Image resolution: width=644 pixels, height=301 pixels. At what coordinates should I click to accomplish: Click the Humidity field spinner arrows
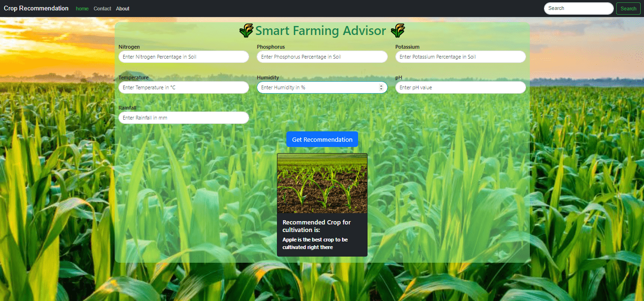pyautogui.click(x=381, y=87)
